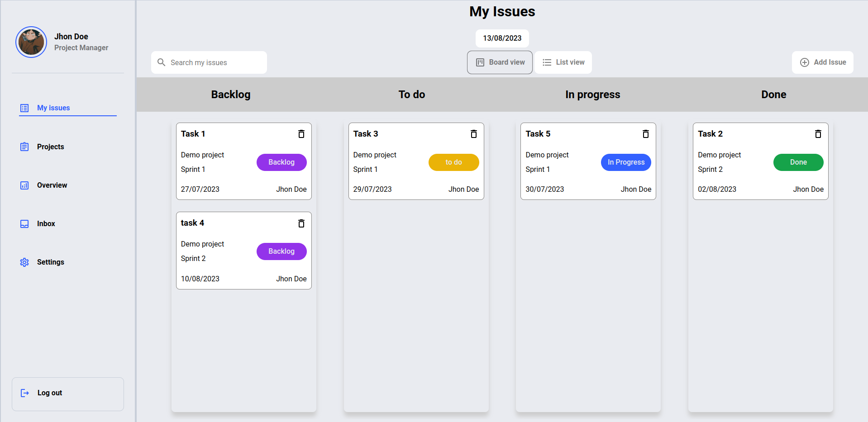Click the delete icon on Task 5
The width and height of the screenshot is (868, 422).
[x=646, y=134]
